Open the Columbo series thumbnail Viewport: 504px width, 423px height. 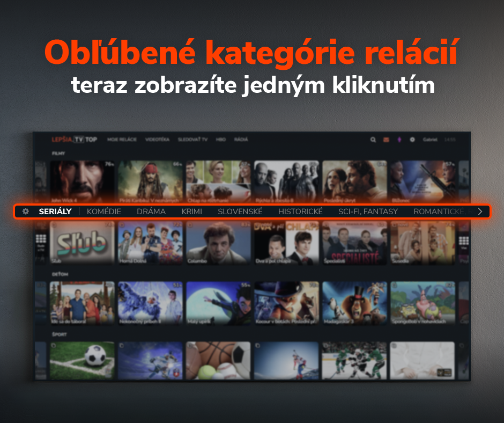218,242
